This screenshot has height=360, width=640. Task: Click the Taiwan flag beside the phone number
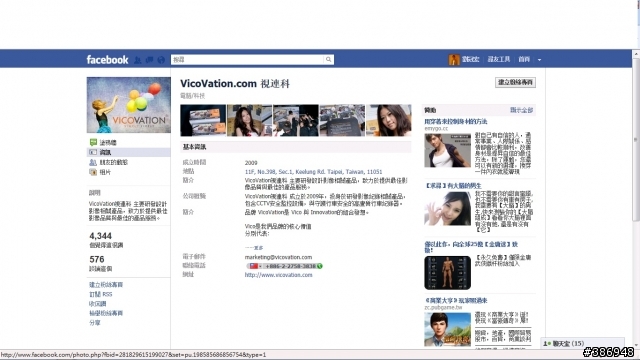click(253, 266)
